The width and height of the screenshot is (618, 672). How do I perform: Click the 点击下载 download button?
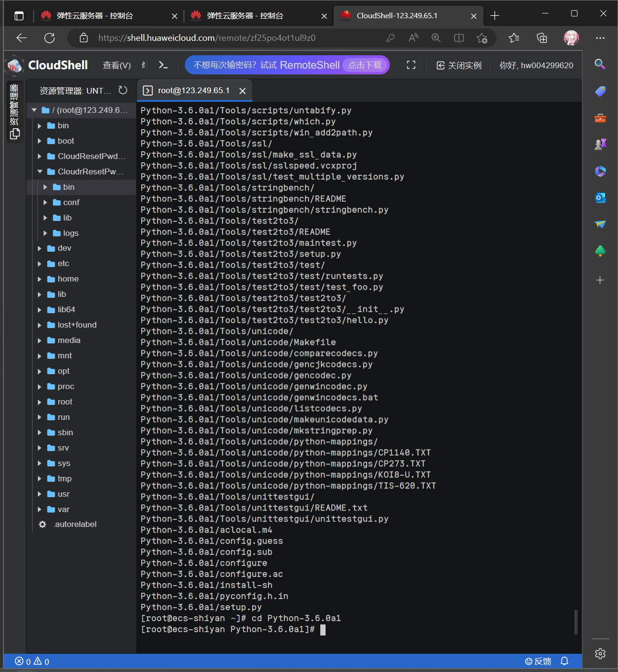(x=365, y=65)
